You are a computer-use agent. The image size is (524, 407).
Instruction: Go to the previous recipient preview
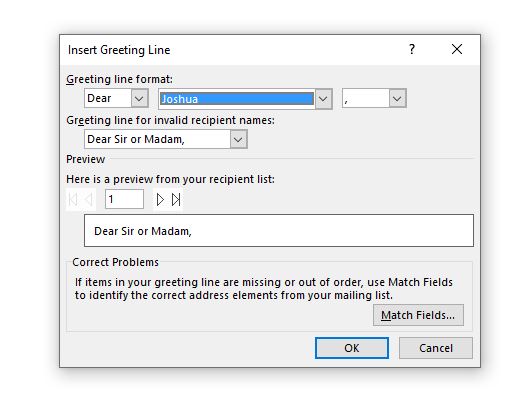89,199
